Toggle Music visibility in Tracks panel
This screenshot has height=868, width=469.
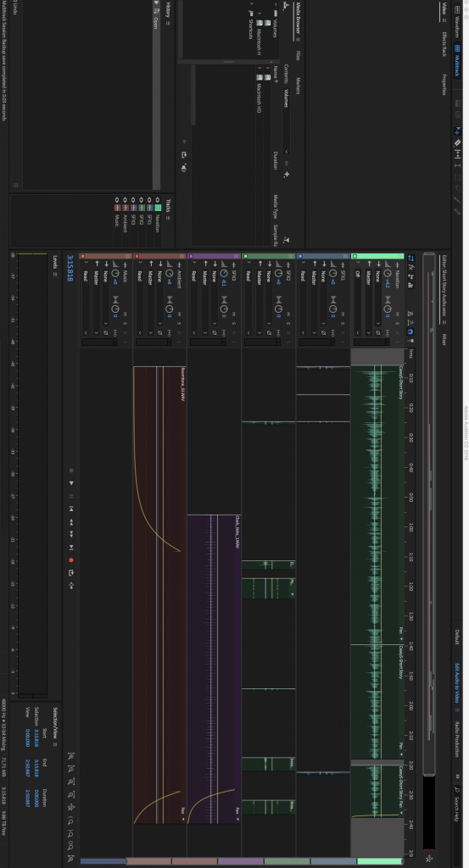(x=117, y=200)
